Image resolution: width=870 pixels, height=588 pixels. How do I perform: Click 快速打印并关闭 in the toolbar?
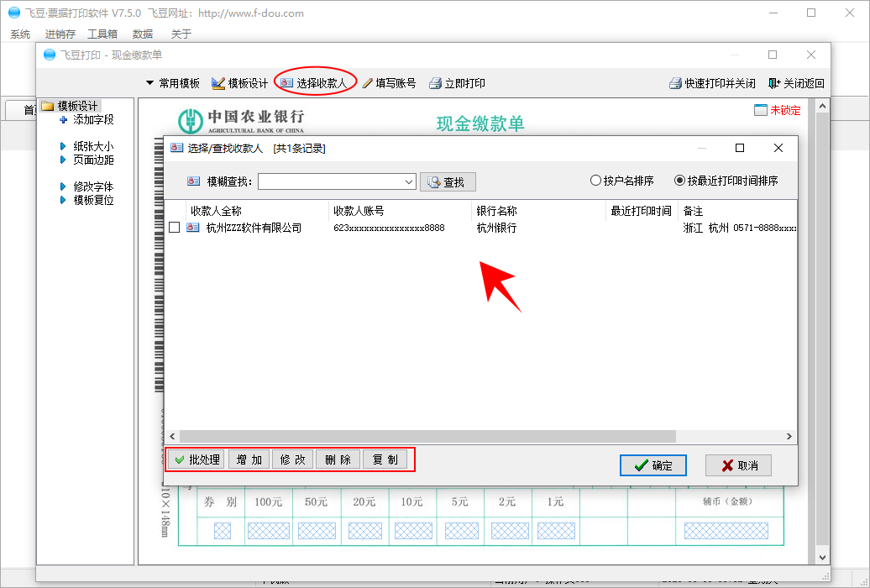(712, 83)
